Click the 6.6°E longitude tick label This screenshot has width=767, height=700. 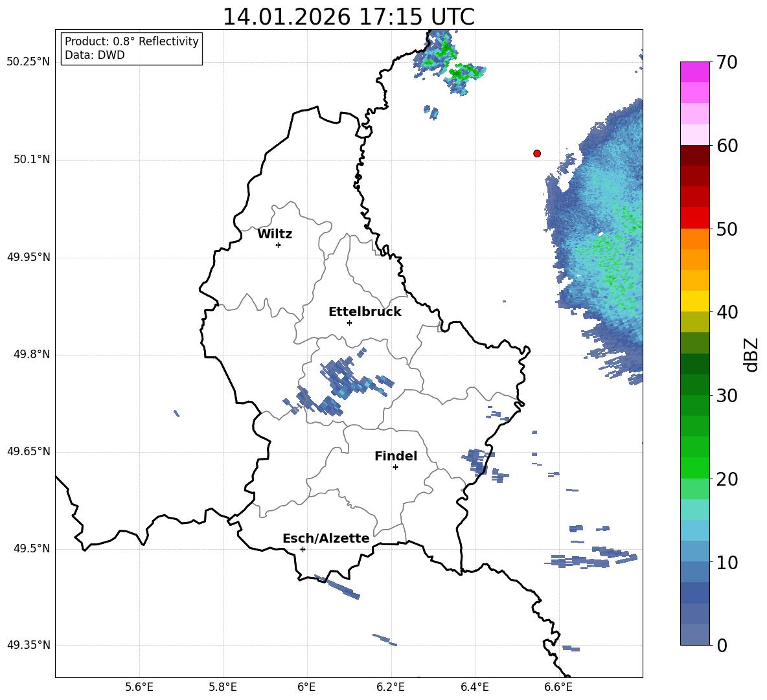(558, 687)
